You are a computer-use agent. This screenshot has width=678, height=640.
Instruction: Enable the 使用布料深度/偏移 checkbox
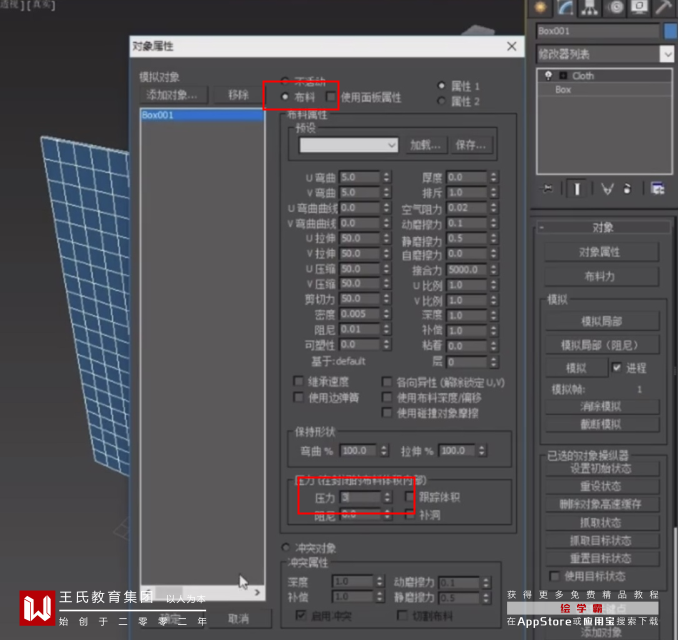click(387, 397)
